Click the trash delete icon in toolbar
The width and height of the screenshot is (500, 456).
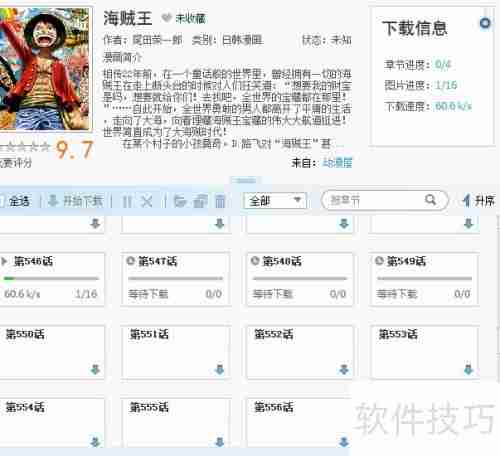pyautogui.click(x=220, y=201)
